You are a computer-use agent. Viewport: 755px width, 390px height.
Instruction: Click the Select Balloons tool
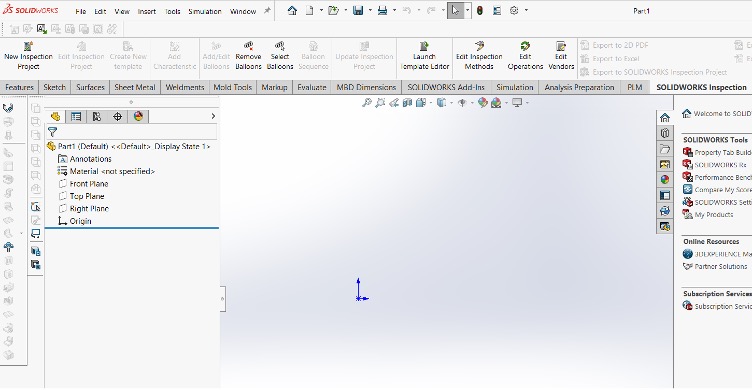(x=280, y=56)
